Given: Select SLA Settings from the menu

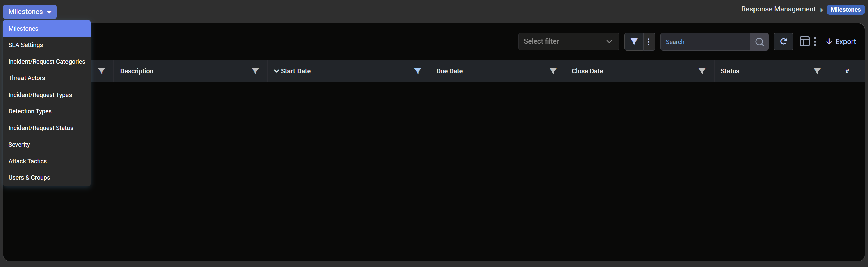Looking at the screenshot, I should 26,45.
